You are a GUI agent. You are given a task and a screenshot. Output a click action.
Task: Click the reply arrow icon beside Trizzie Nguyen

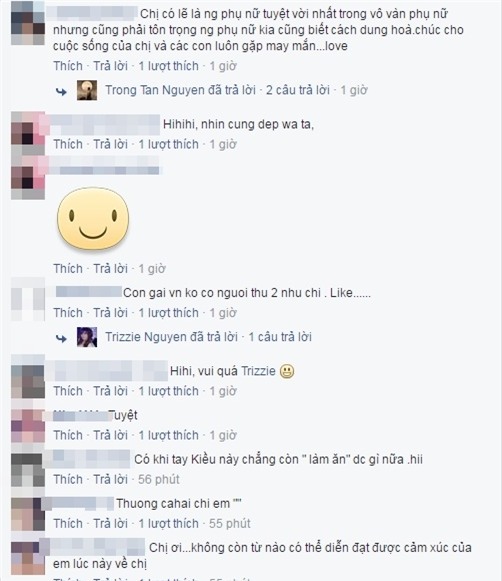(x=61, y=338)
